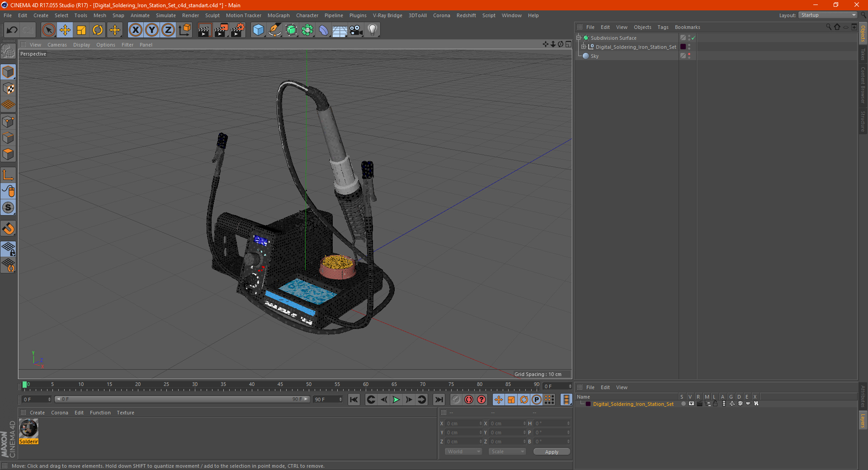Toggle layer lock icon in Layers panel
868x470 pixels.
coord(715,404)
